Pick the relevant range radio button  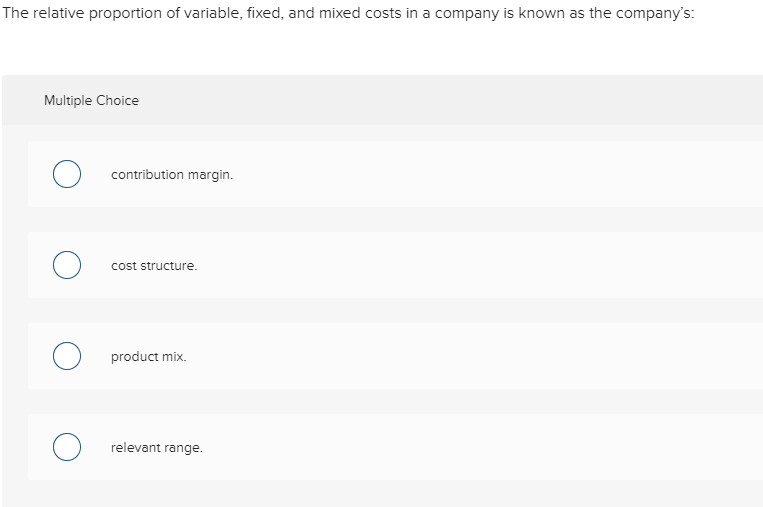[x=67, y=448]
